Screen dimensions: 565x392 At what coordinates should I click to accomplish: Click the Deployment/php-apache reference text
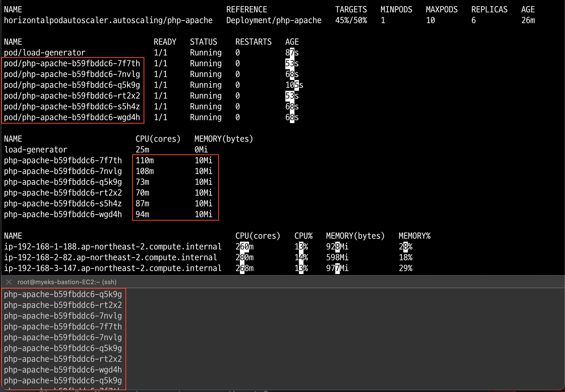pos(274,20)
